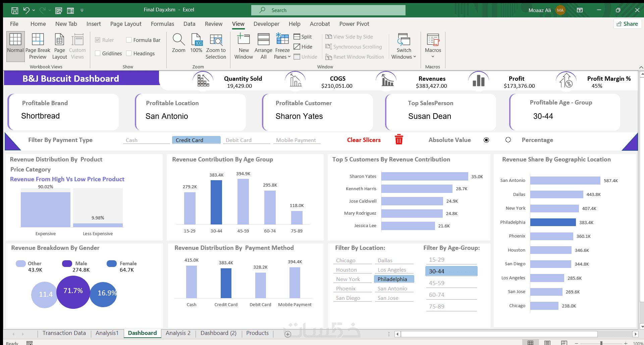This screenshot has height=345, width=644.
Task: Click the Moaaz Ali account avatar
Action: point(560,10)
